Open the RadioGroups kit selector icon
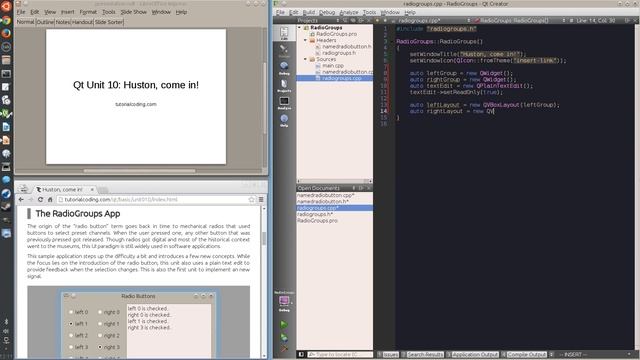Image resolution: width=640 pixels, height=360 pixels. click(x=284, y=301)
